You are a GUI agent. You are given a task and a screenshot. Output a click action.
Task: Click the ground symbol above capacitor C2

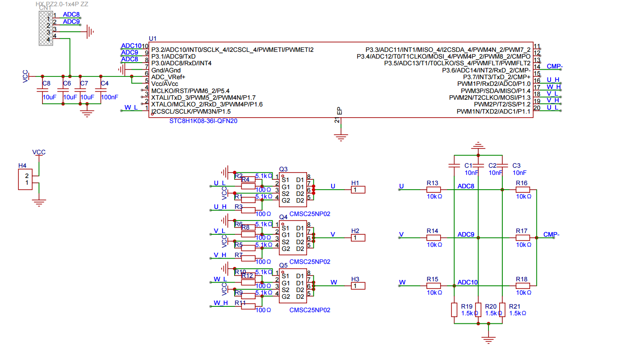click(478, 146)
